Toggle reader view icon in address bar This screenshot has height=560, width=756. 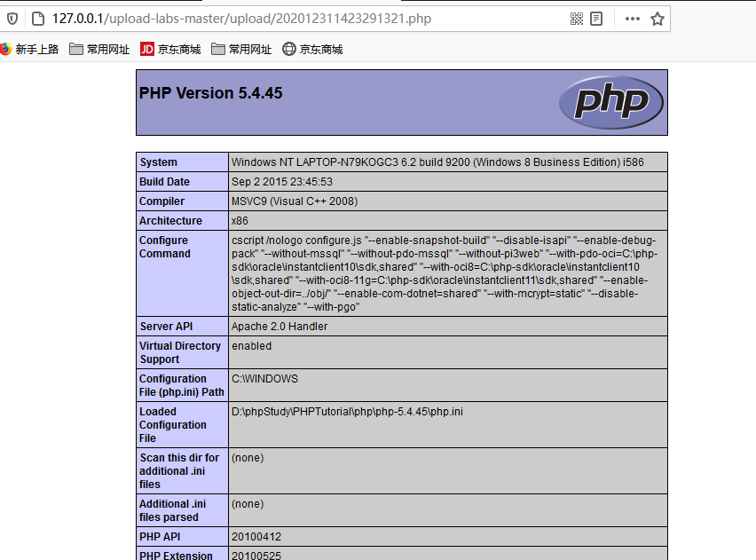coord(596,19)
